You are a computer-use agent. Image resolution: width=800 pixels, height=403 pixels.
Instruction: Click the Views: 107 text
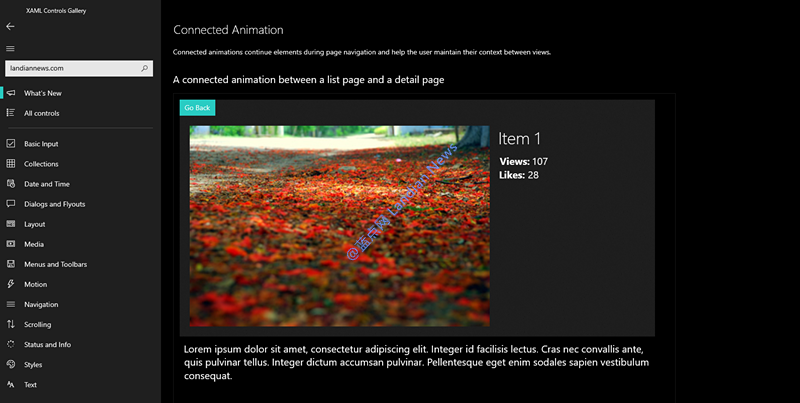point(523,161)
